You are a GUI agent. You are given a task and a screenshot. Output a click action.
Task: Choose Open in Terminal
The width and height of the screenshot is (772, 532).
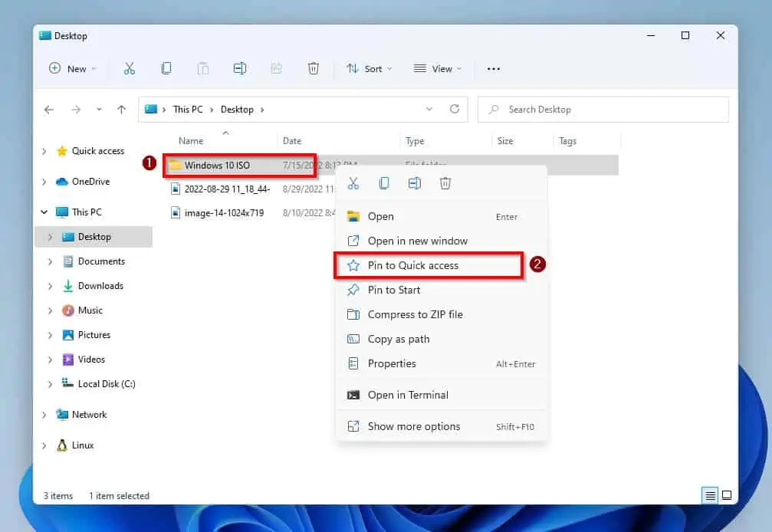point(441,396)
